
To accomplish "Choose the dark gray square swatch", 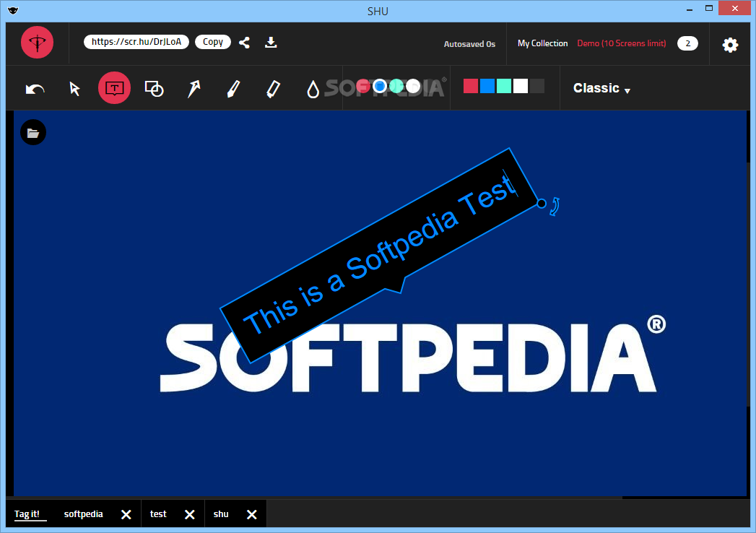I will pyautogui.click(x=537, y=86).
